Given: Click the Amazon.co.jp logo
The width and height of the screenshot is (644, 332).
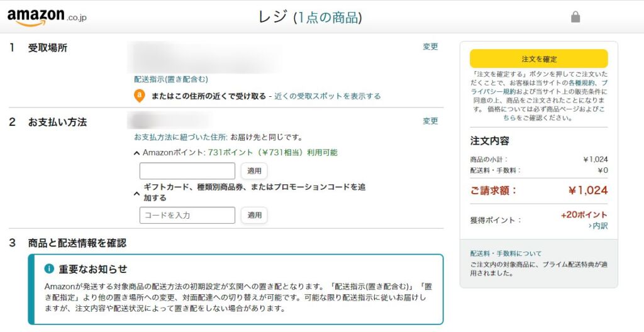Looking at the screenshot, I should pos(47,17).
